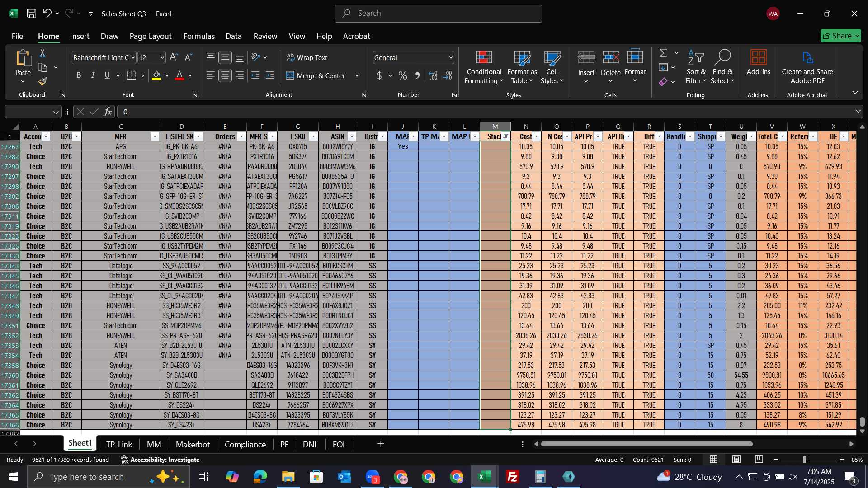This screenshot has height=488, width=868.
Task: Click the Fill down icon
Action: click(x=663, y=68)
